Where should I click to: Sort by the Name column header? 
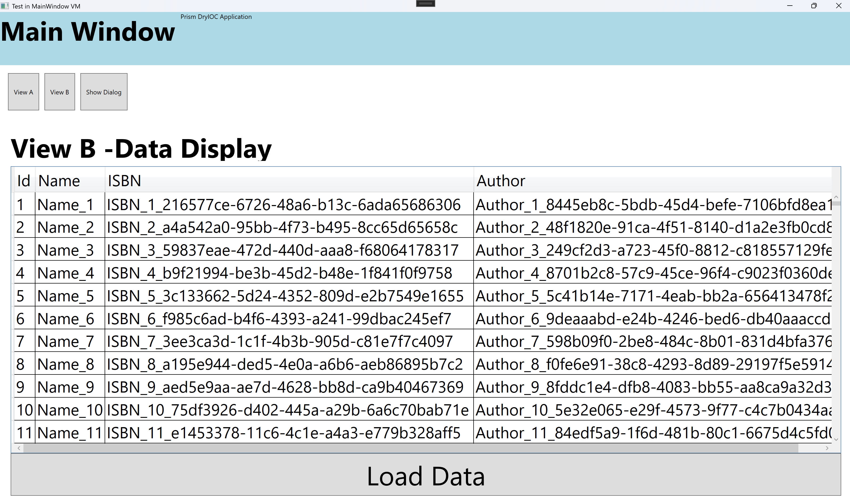click(59, 181)
